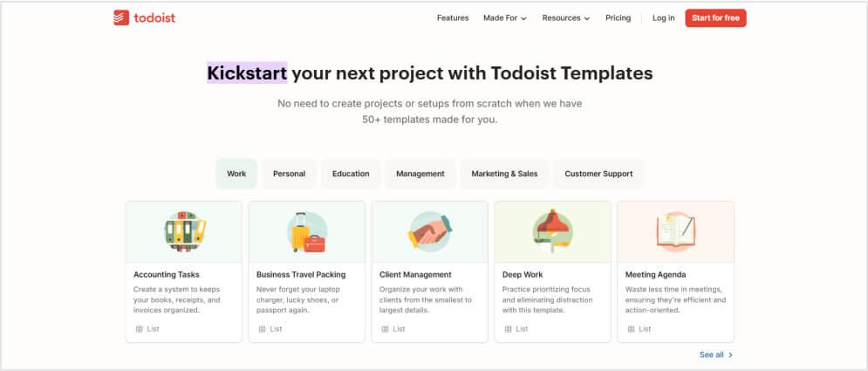The image size is (868, 371).
Task: Open the Customer Support tab
Action: 598,174
